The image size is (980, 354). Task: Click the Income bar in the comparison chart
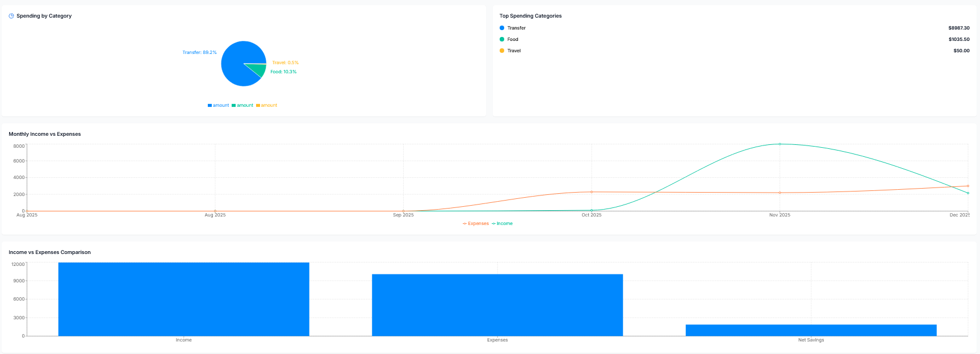(x=183, y=299)
